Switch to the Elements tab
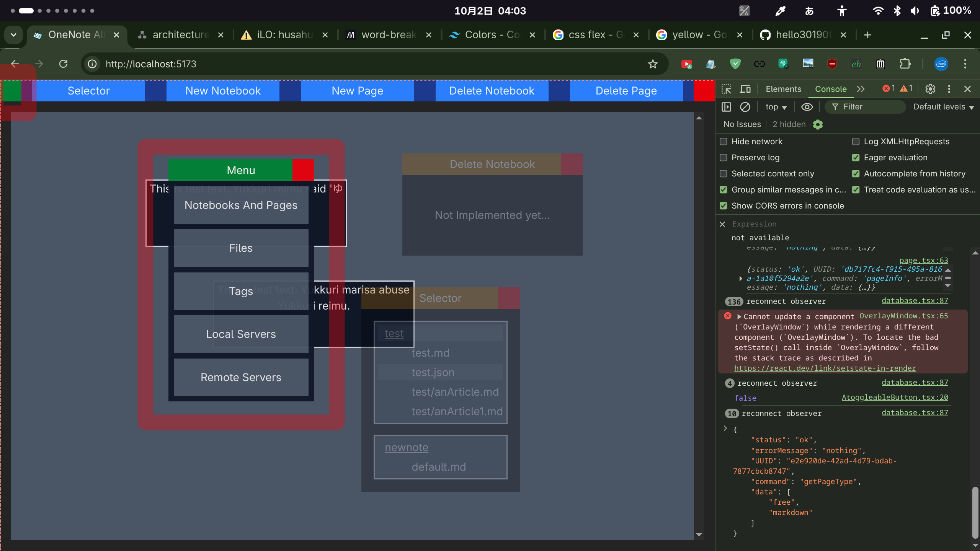Image resolution: width=980 pixels, height=551 pixels. coord(783,89)
